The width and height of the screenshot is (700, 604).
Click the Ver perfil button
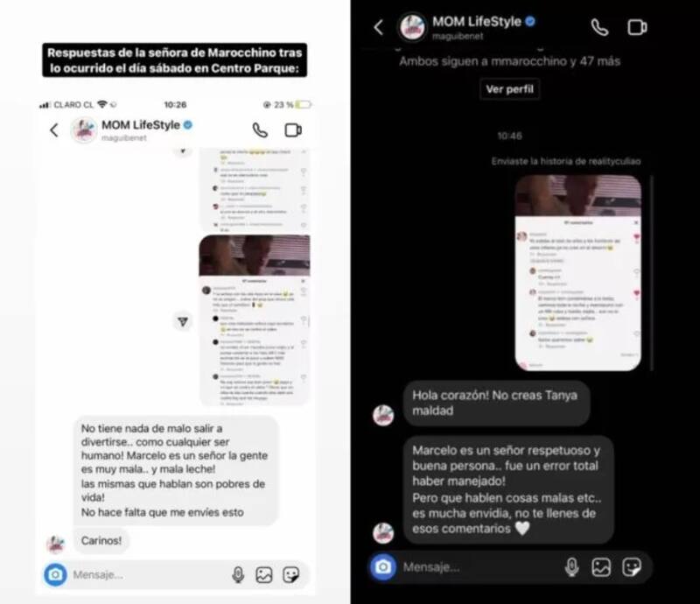tap(509, 89)
